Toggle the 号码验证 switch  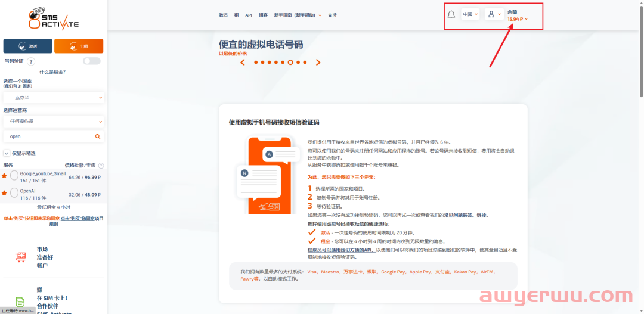(x=92, y=61)
